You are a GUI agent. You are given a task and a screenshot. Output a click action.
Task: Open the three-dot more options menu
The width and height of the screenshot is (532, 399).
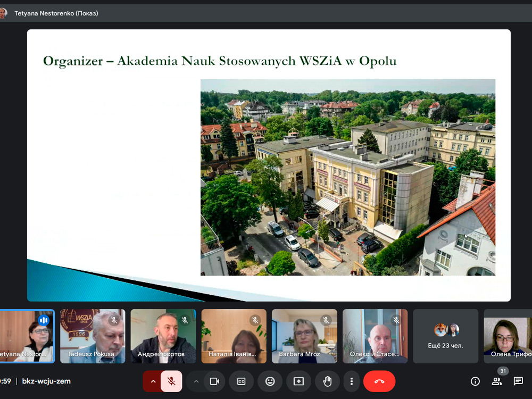(351, 381)
